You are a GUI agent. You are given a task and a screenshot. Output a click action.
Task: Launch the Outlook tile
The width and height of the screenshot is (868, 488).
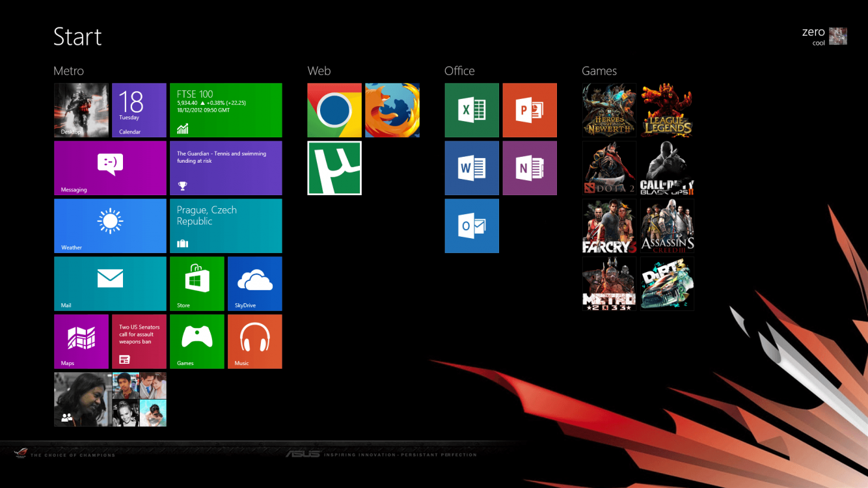pos(472,226)
